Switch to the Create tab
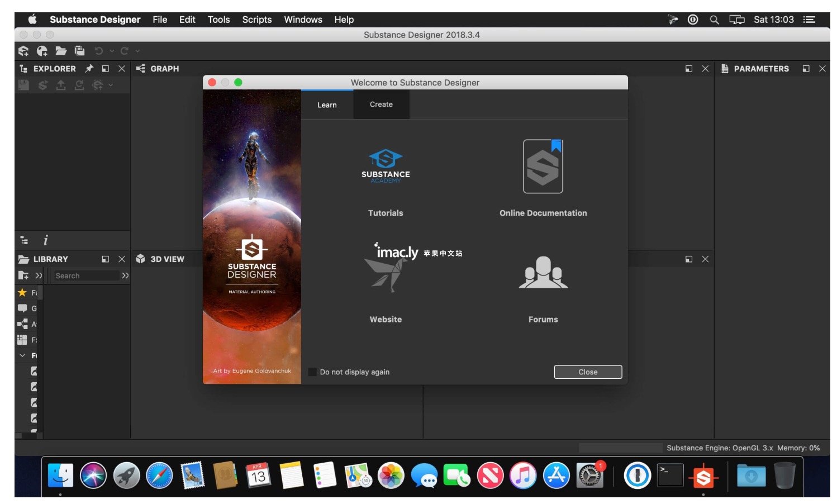Screen dimensions: 837x504 381,104
